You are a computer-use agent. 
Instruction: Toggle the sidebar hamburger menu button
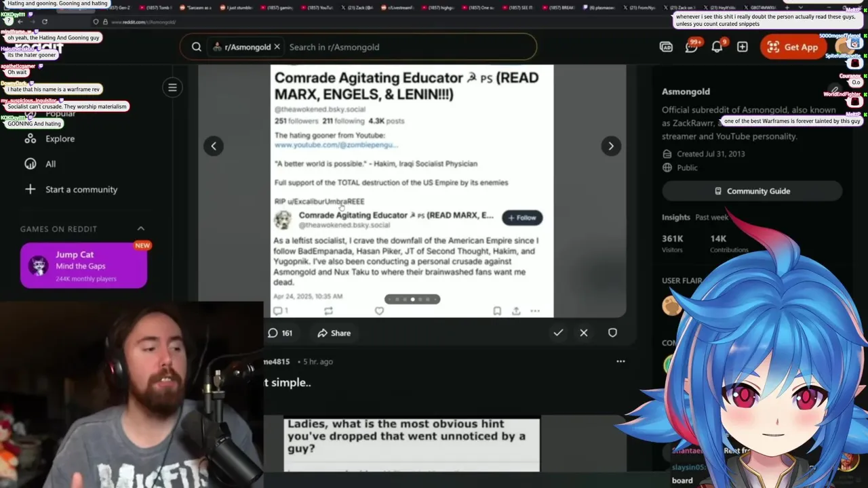click(172, 87)
